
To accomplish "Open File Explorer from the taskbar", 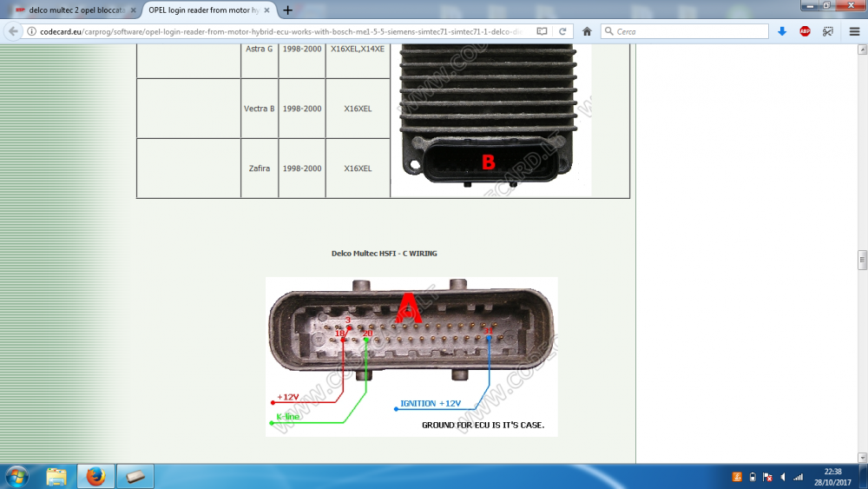I will pos(56,476).
